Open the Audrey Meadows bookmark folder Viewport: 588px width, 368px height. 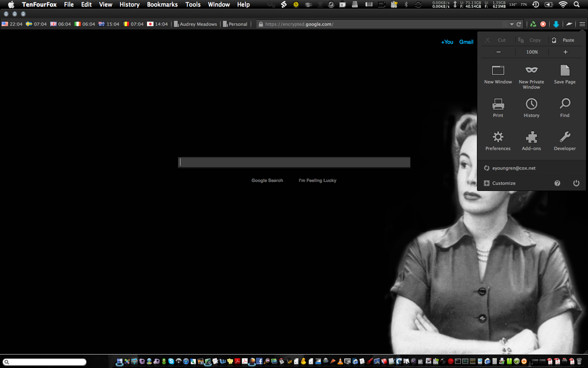tap(195, 24)
